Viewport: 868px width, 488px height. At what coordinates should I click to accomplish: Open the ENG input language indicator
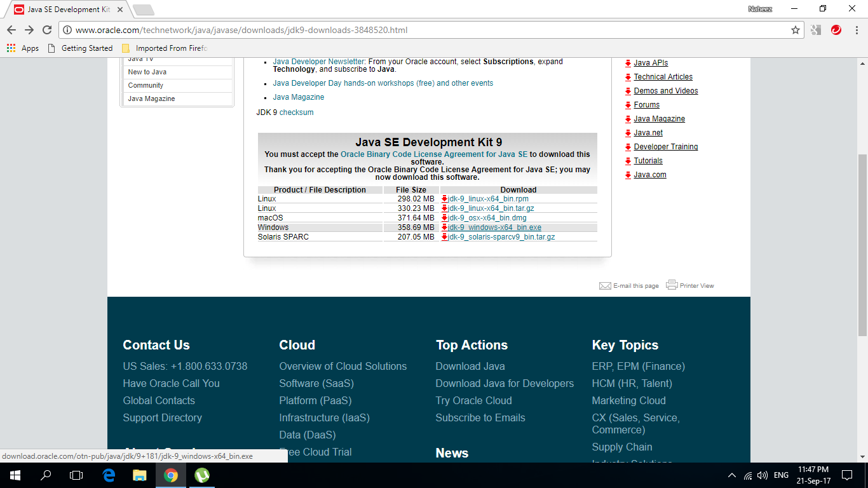(x=781, y=475)
